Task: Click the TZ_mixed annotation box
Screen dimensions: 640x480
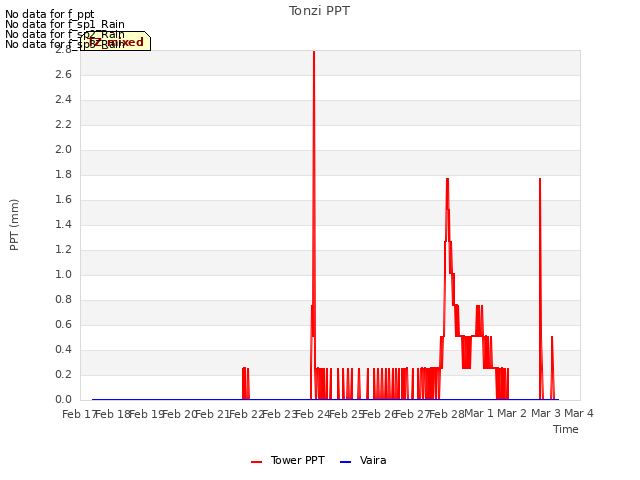Action: click(x=116, y=42)
